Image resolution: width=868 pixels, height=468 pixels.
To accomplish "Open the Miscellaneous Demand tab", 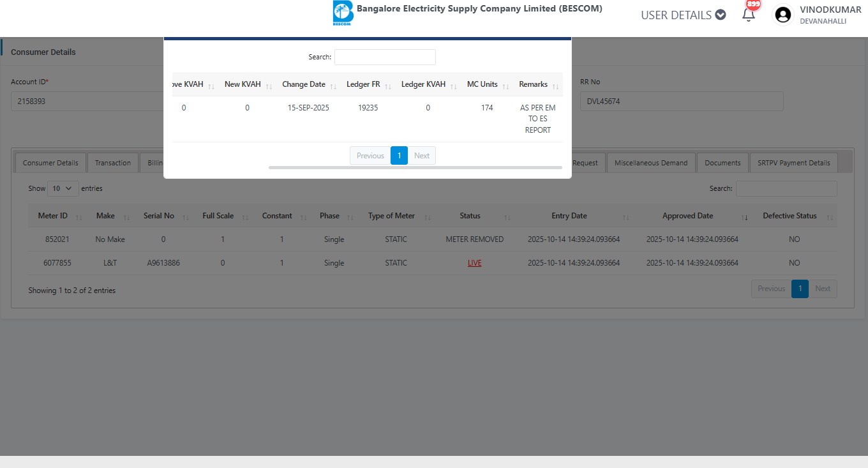I will [651, 163].
